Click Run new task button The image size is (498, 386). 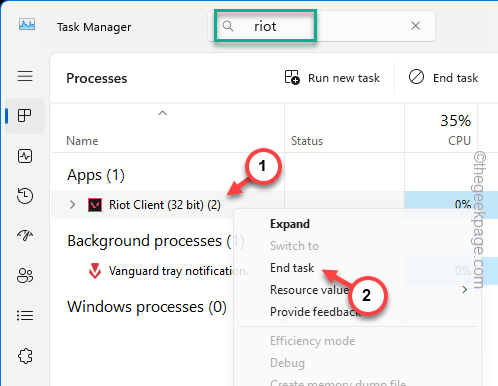pyautogui.click(x=332, y=78)
